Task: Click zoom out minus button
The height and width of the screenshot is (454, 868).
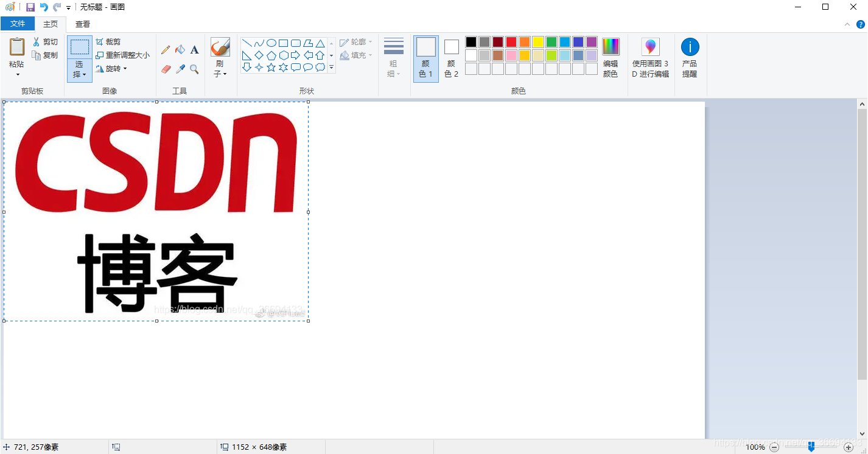Action: [774, 447]
